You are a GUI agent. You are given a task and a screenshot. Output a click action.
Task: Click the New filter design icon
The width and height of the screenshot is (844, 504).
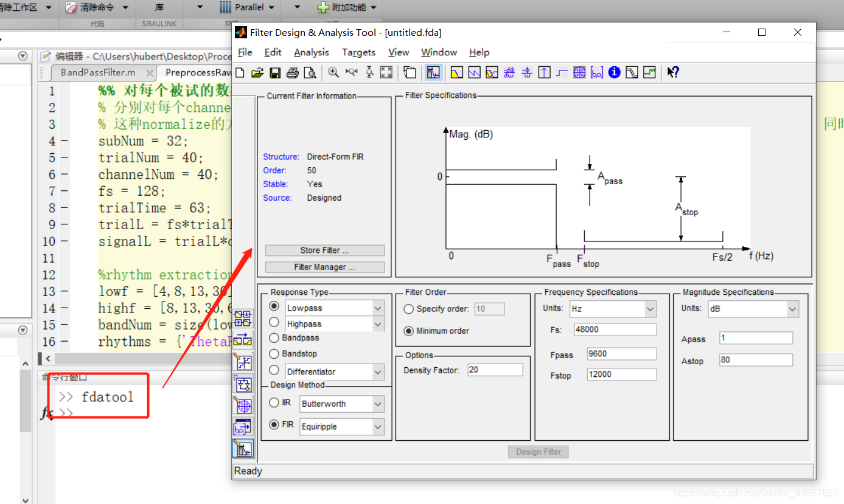point(240,73)
